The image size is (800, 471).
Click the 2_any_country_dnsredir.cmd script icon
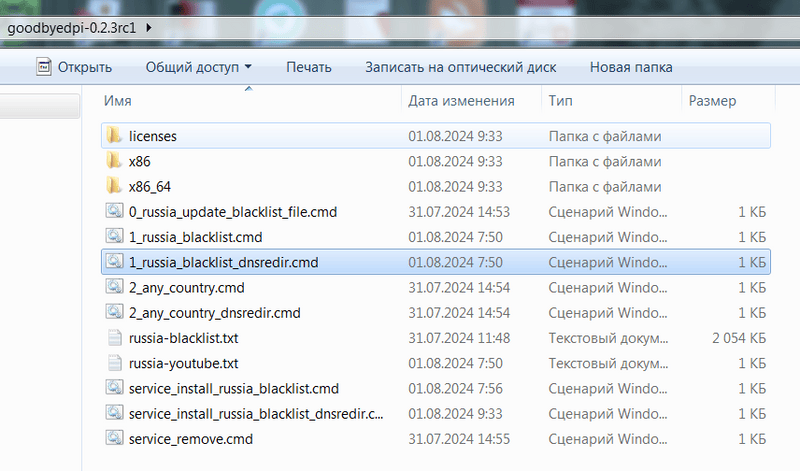(114, 312)
